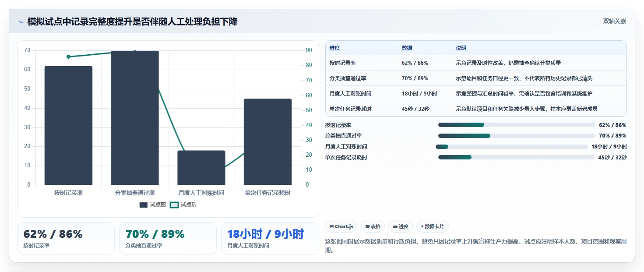The height and width of the screenshot is (272, 644).
Task: Select the 分类抽查通过率 table row label
Action: (348, 78)
